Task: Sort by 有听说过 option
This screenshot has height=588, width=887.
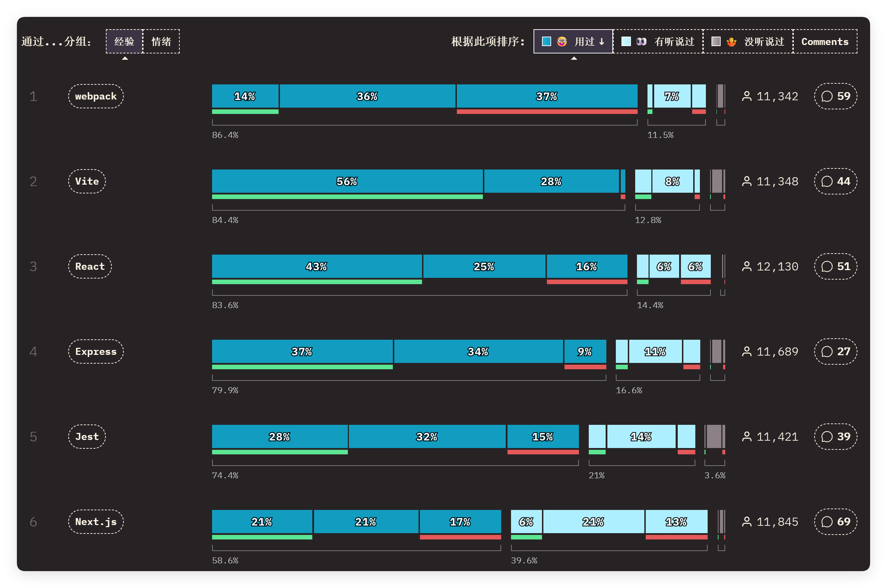Action: tap(658, 41)
